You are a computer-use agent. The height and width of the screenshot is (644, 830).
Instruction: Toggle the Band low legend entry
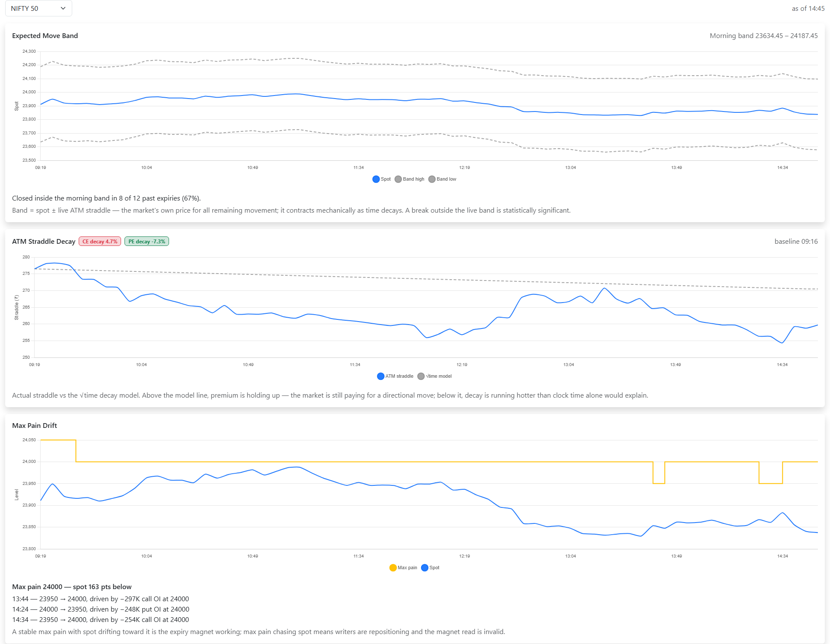point(442,179)
